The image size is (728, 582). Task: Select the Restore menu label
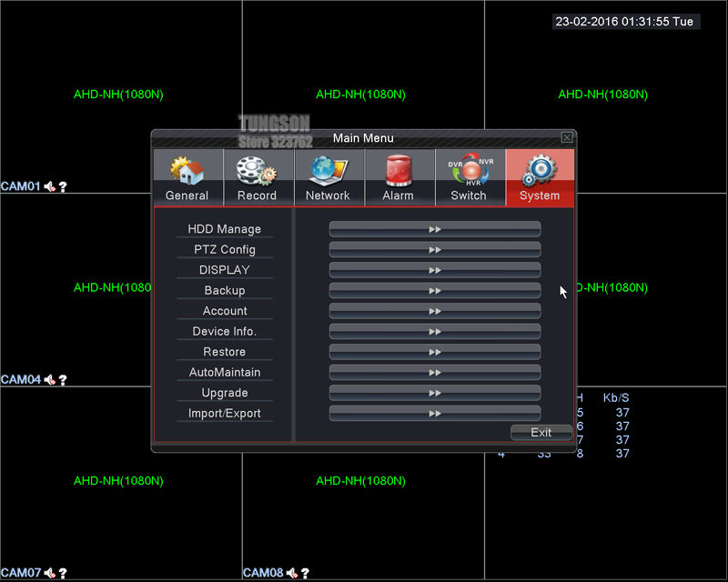pyautogui.click(x=225, y=352)
